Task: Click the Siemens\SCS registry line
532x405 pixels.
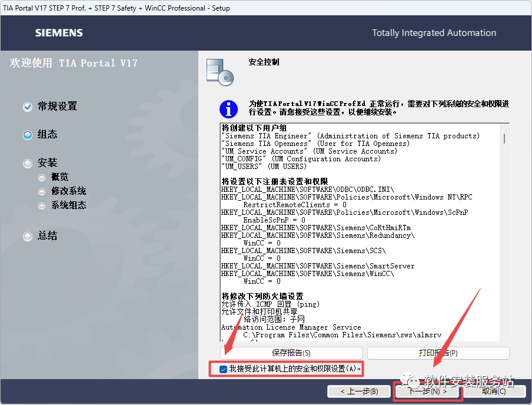Action: [304, 251]
